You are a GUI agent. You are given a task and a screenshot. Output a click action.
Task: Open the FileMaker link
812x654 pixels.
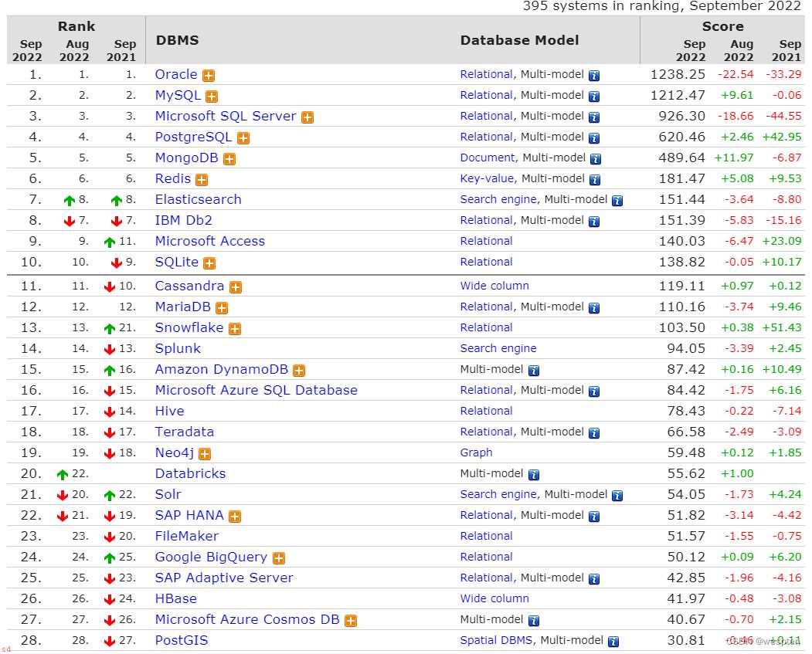coord(187,536)
